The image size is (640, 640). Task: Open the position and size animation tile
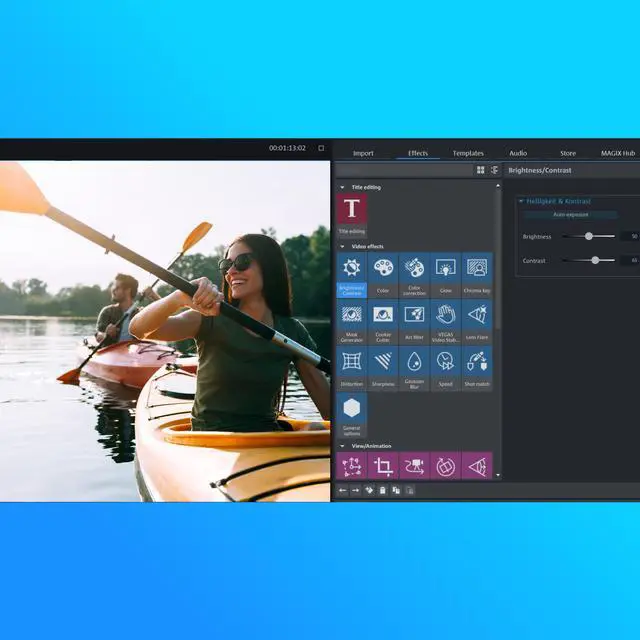[351, 465]
